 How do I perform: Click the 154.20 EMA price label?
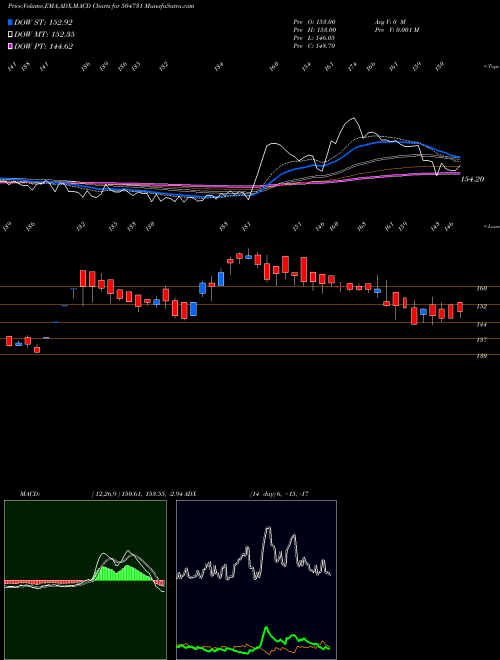point(472,179)
